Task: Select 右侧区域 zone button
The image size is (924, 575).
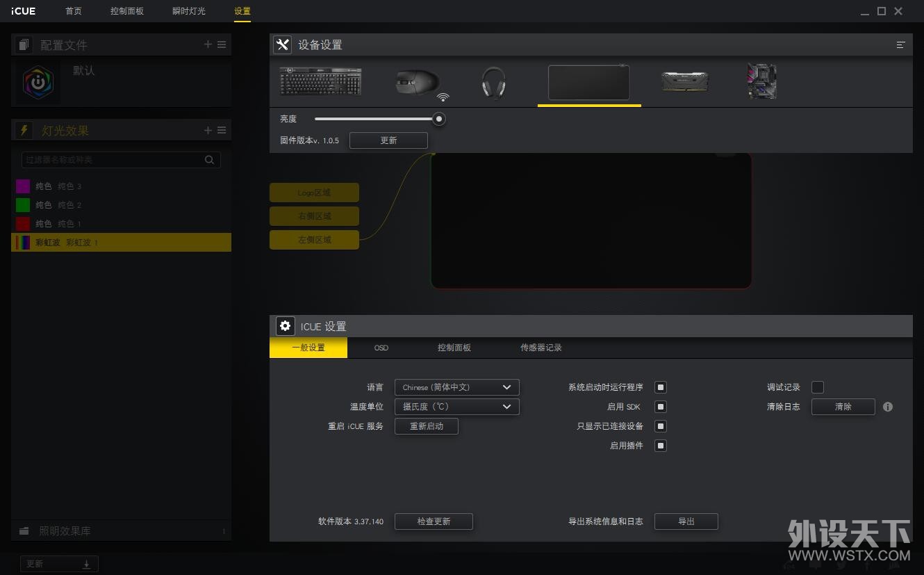Action: click(x=314, y=216)
